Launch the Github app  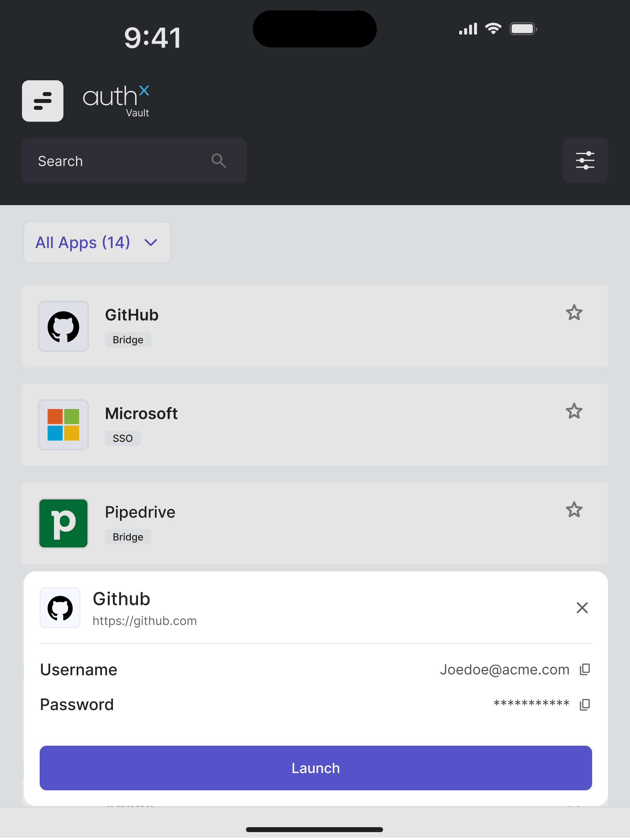pyautogui.click(x=316, y=768)
